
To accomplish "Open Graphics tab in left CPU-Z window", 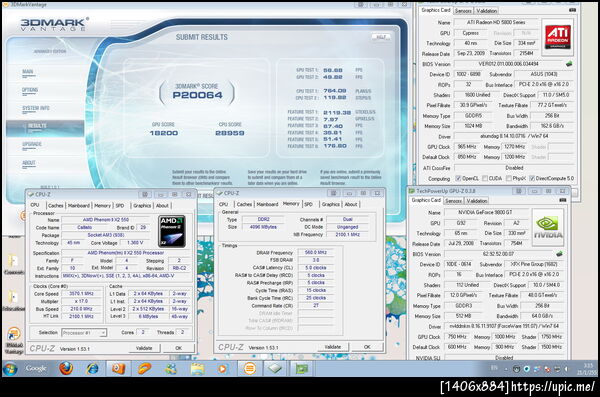I will pos(142,206).
